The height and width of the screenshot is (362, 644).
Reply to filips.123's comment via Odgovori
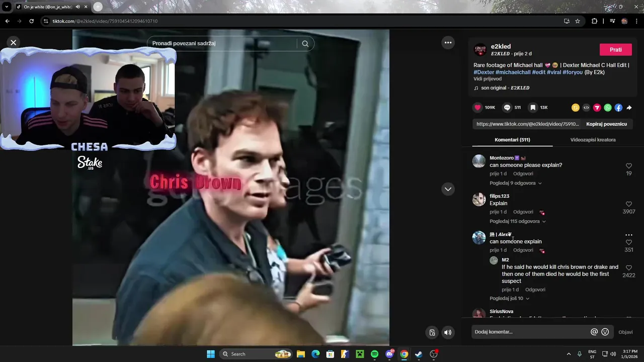point(523,212)
